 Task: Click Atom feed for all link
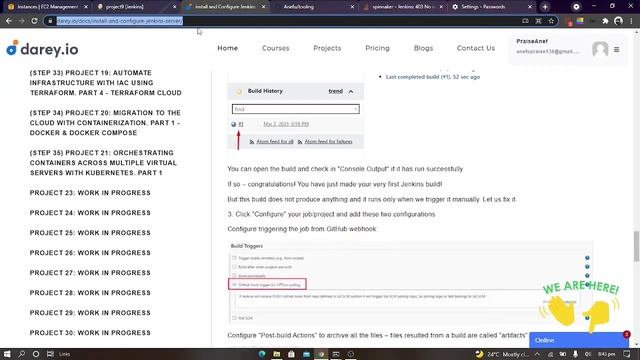tap(275, 142)
